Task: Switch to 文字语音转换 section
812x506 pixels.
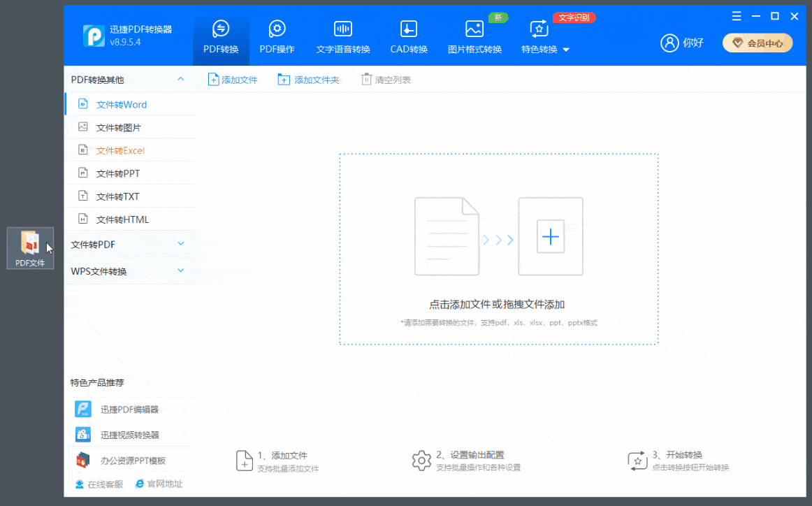Action: tap(342, 38)
